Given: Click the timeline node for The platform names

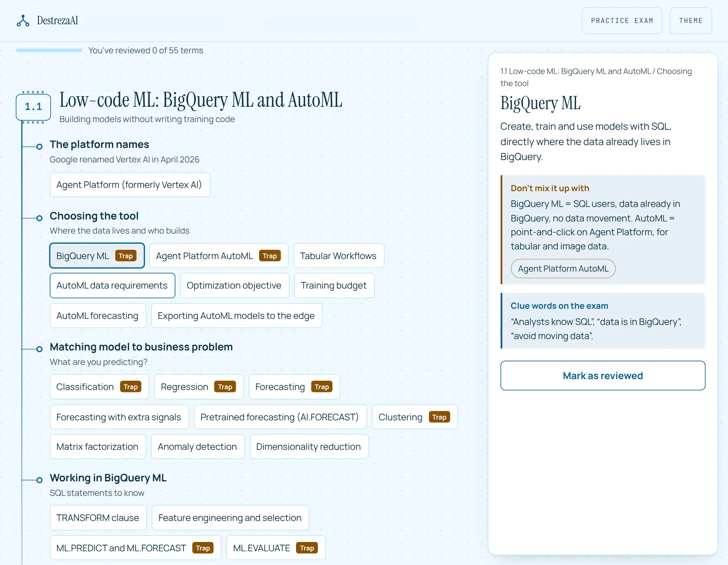Looking at the screenshot, I should point(39,146).
